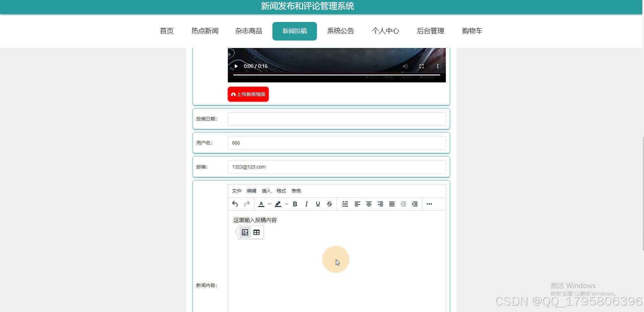
Task: Insert an image via quick toolbar
Action: coord(245,232)
